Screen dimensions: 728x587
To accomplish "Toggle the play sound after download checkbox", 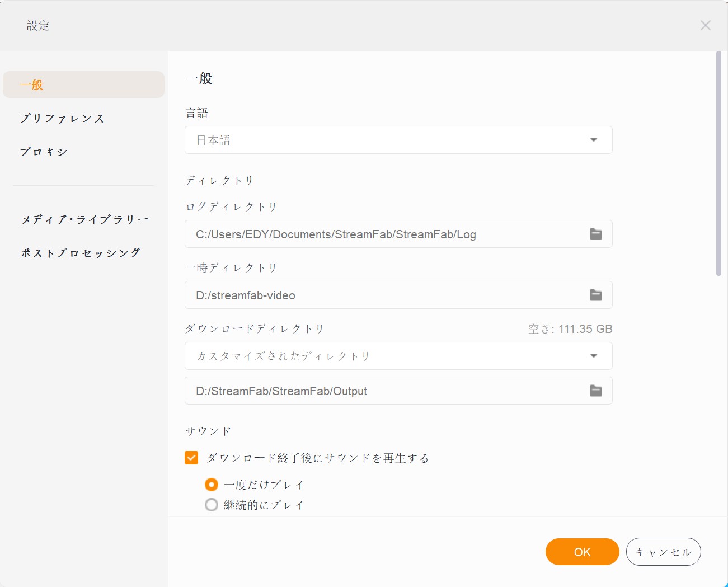I will point(191,457).
